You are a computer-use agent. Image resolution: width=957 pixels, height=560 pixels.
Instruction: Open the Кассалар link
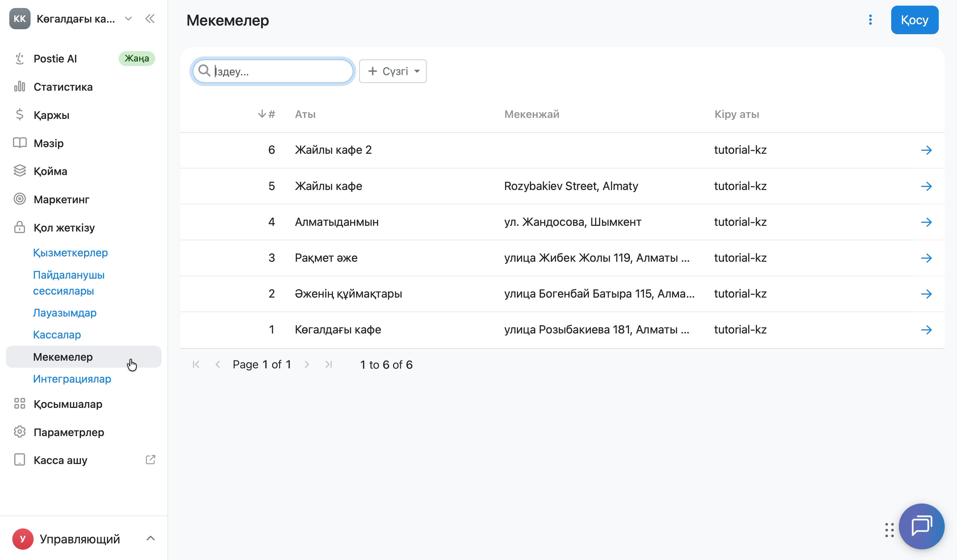[x=57, y=334]
